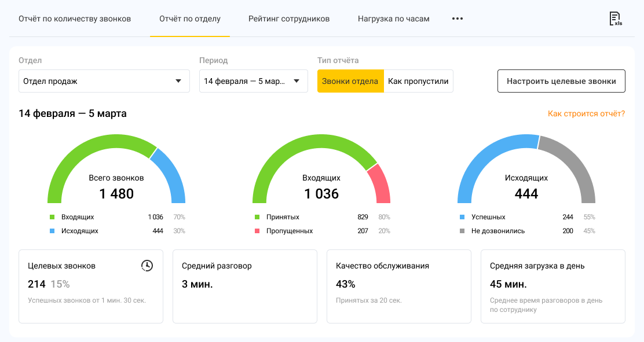Export the report via XLS icon
The height and width of the screenshot is (342, 644).
pos(616,19)
